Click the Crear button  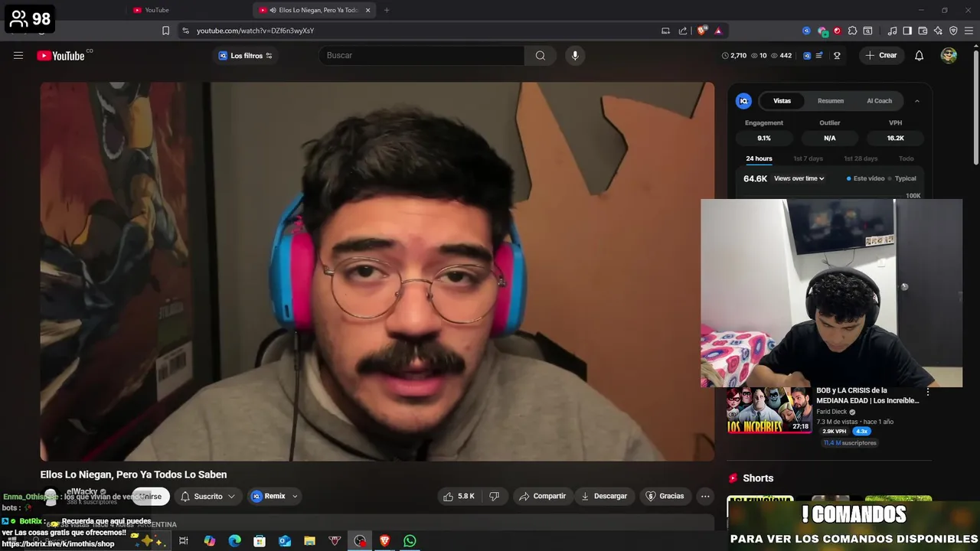pos(880,55)
